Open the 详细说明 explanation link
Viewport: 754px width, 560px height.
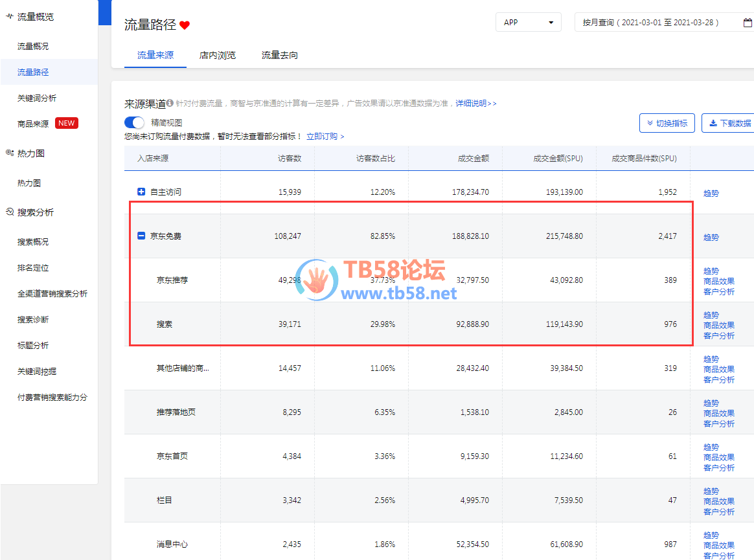pos(475,104)
